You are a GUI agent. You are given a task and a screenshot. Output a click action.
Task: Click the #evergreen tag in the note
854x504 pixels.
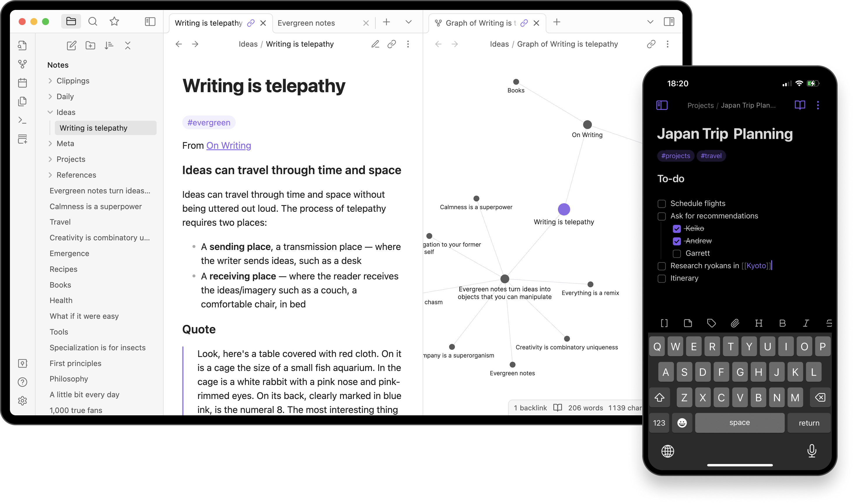point(209,122)
